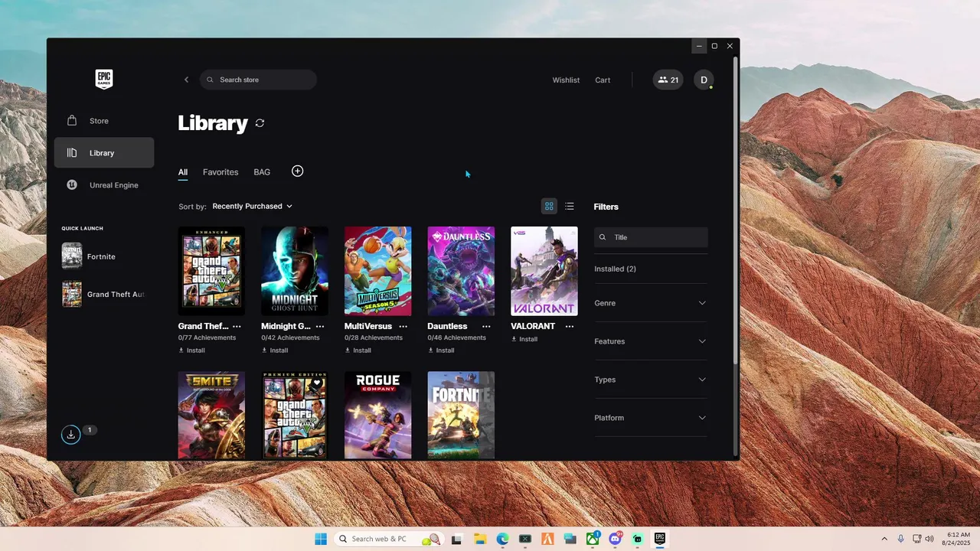Open options menu for Grand Theft Auto
This screenshot has width=980, height=551.
point(237,326)
